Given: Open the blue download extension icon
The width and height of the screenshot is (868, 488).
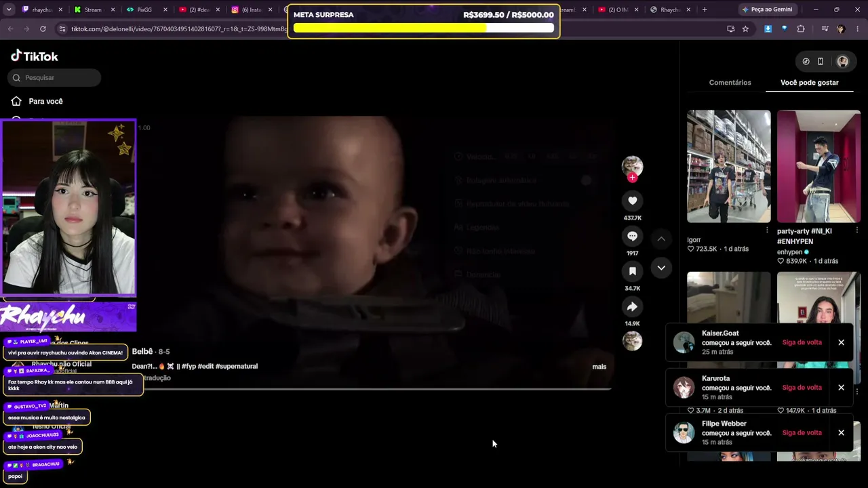Looking at the screenshot, I should tap(768, 29).
